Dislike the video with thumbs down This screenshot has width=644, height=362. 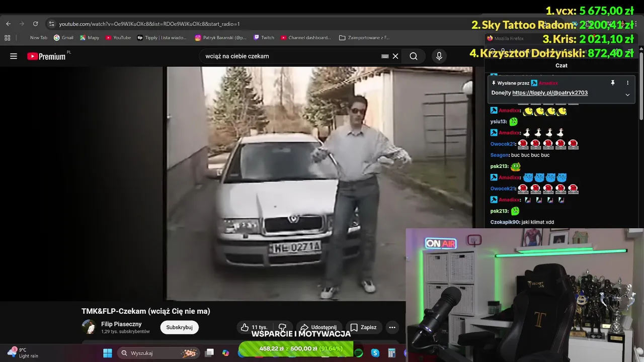click(282, 327)
